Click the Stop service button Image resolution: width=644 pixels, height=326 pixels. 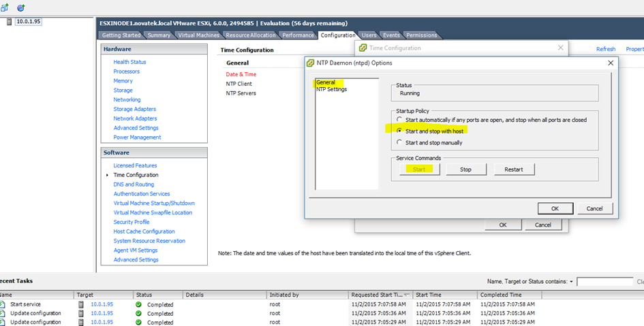point(465,169)
